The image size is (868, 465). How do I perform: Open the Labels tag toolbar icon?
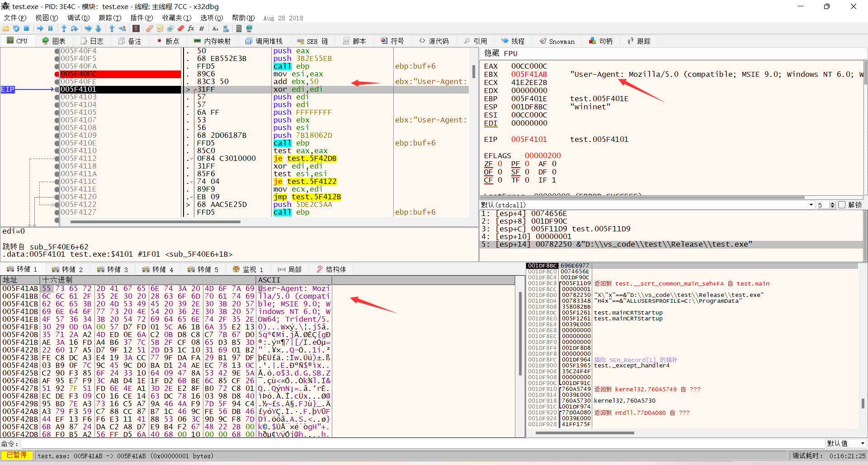point(170,28)
